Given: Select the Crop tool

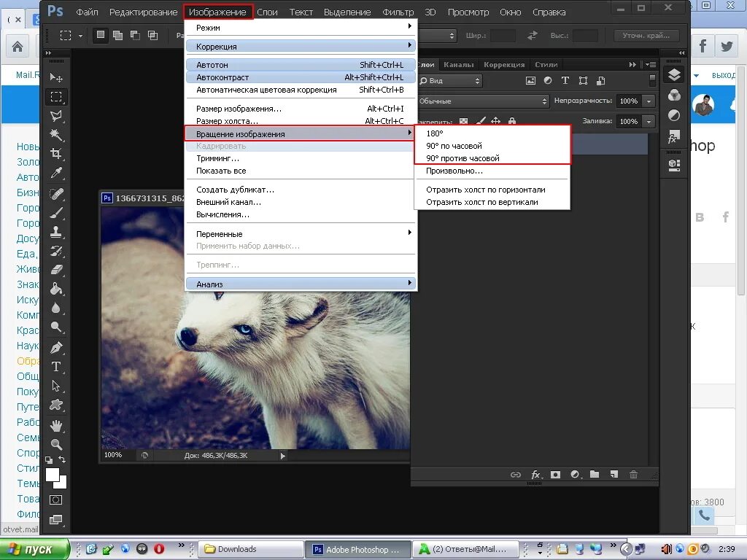Looking at the screenshot, I should click(x=56, y=154).
